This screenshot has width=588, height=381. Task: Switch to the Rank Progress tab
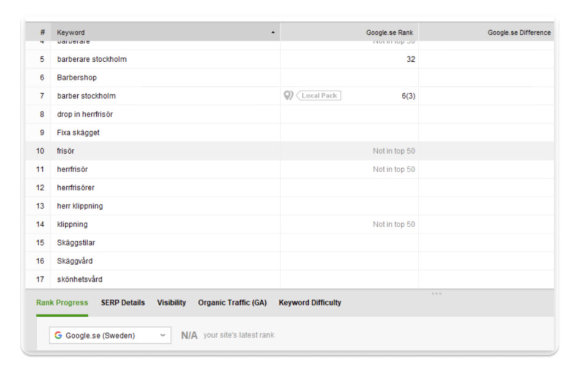pyautogui.click(x=62, y=303)
